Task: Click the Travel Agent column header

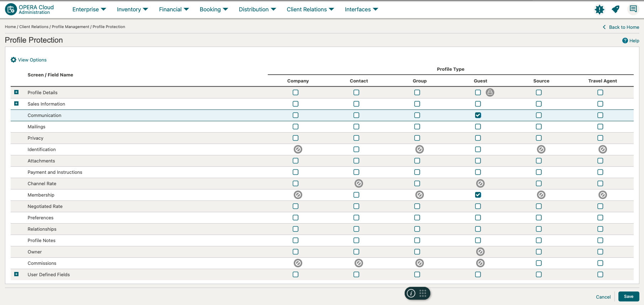Action: pyautogui.click(x=602, y=81)
